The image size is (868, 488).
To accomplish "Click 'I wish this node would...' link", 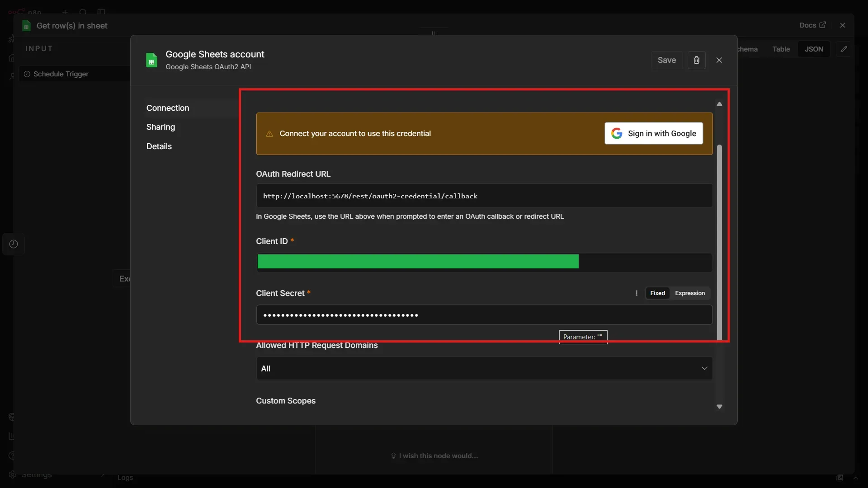I will pyautogui.click(x=434, y=456).
